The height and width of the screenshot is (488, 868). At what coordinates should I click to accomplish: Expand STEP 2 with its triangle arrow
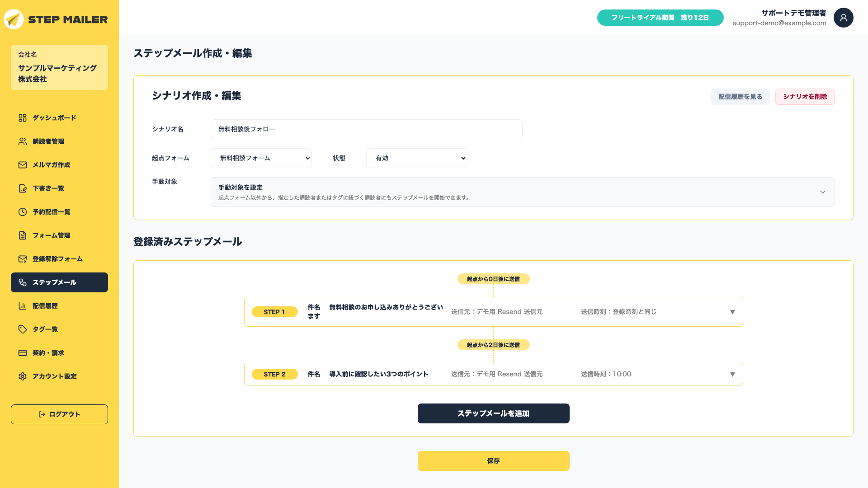coord(732,374)
